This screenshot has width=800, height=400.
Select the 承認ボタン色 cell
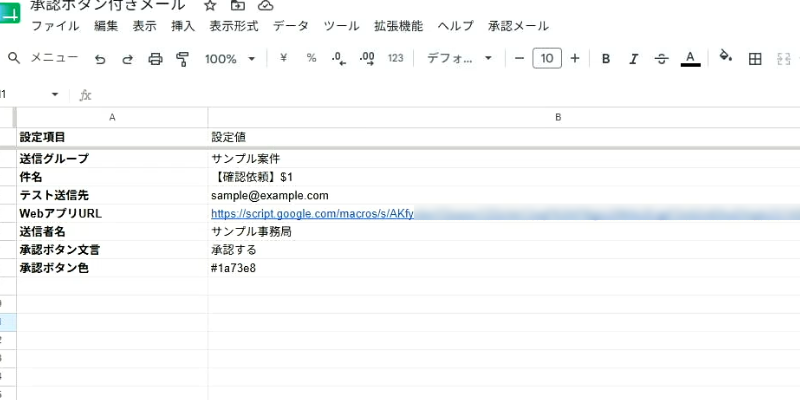point(112,268)
